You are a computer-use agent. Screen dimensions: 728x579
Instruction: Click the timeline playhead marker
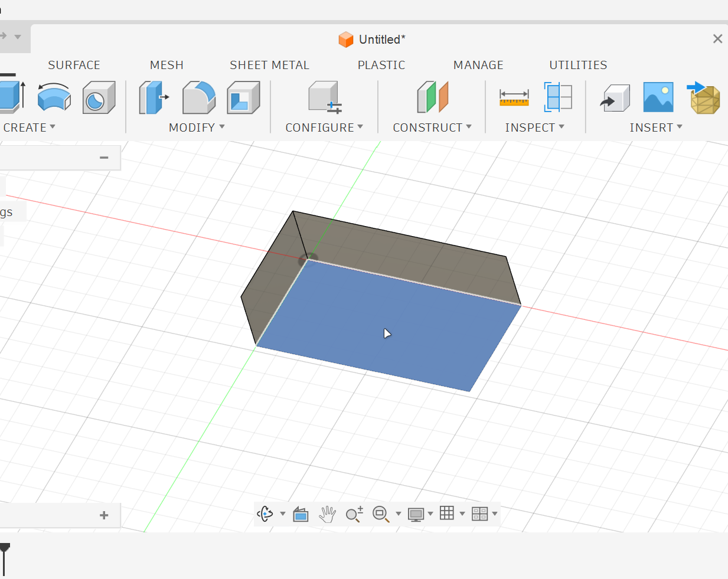click(5, 558)
